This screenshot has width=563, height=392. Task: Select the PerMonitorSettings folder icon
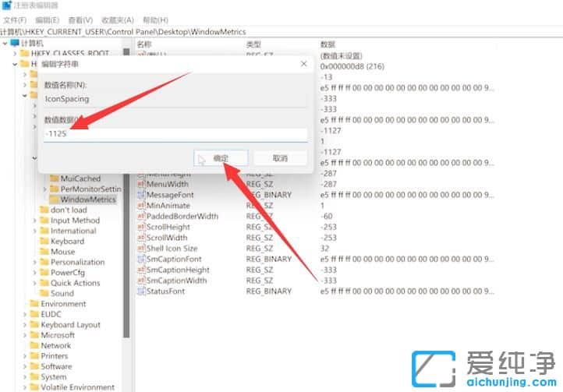click(x=55, y=189)
